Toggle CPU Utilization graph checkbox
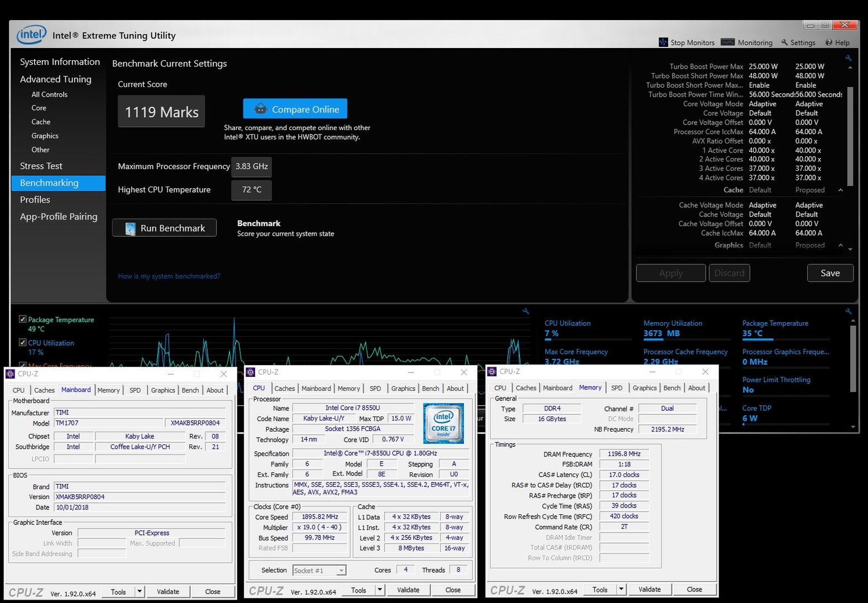 [x=22, y=343]
